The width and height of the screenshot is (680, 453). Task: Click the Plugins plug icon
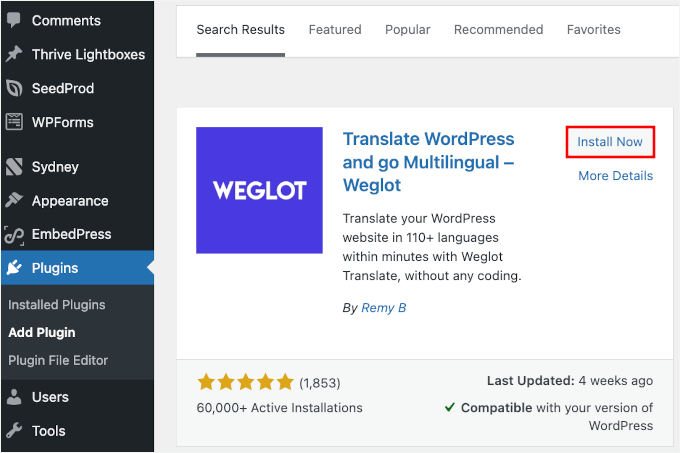(x=14, y=268)
